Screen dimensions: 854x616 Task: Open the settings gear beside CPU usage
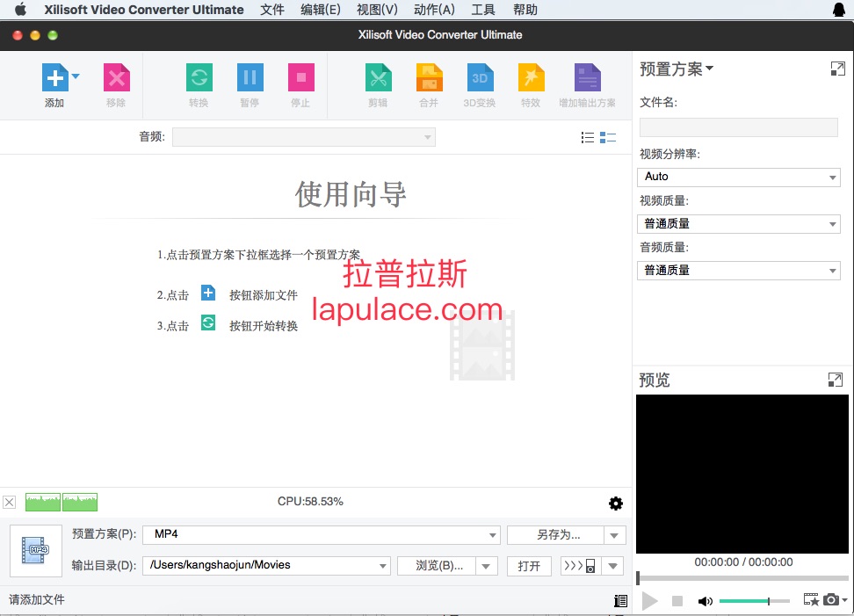[616, 504]
